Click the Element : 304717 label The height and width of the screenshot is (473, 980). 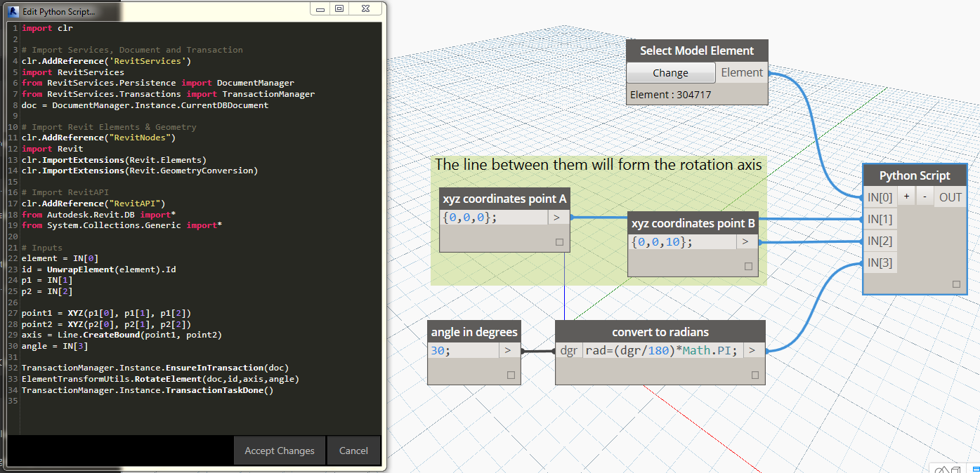pos(671,94)
